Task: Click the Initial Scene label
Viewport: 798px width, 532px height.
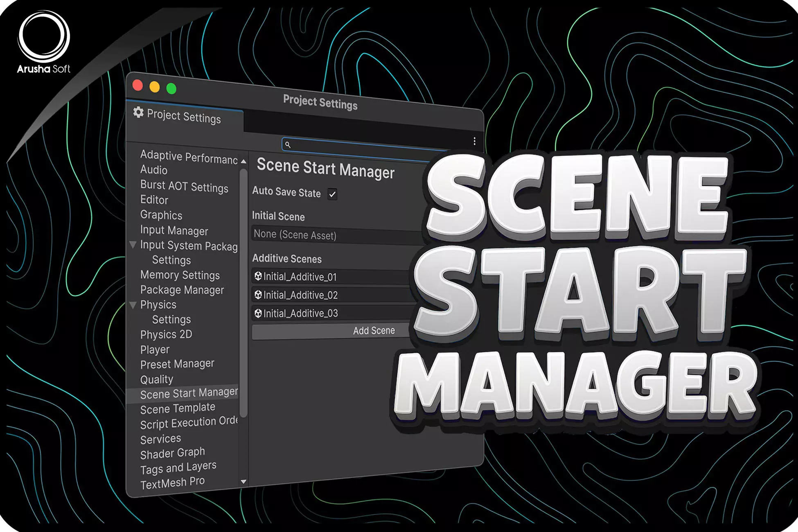Action: pos(278,216)
